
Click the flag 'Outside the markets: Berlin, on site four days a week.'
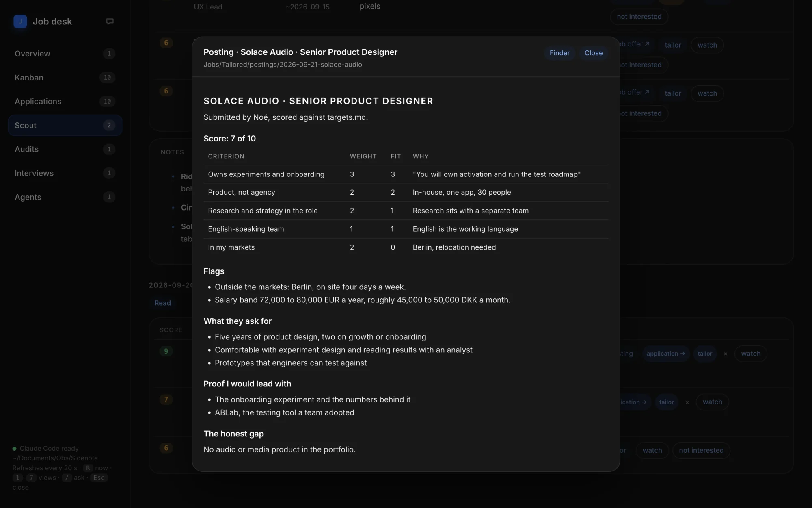click(x=310, y=287)
